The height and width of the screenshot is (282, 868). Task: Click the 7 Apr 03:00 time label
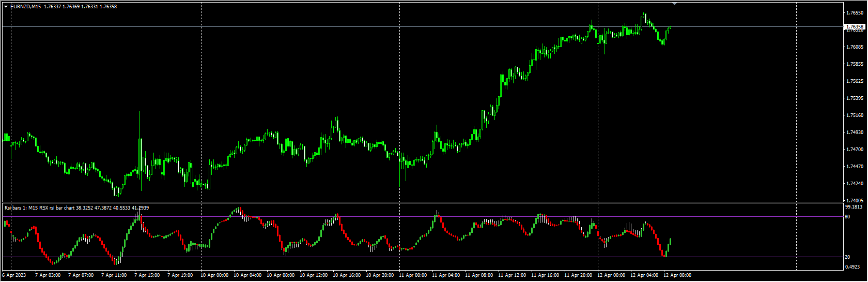coord(48,275)
